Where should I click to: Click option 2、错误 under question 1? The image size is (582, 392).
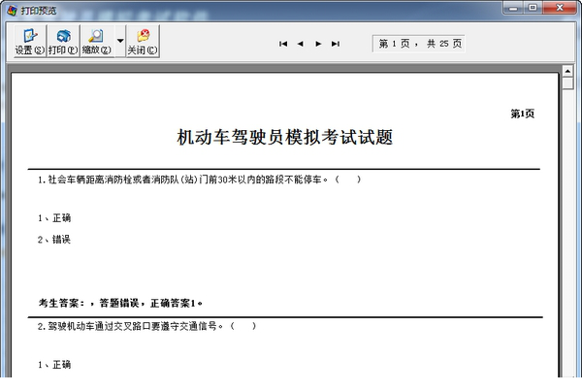point(54,240)
